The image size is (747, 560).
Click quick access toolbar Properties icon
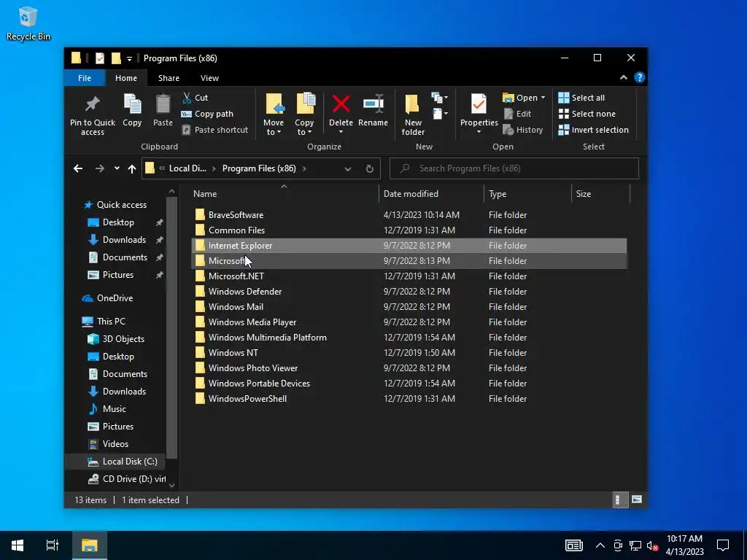(99, 58)
